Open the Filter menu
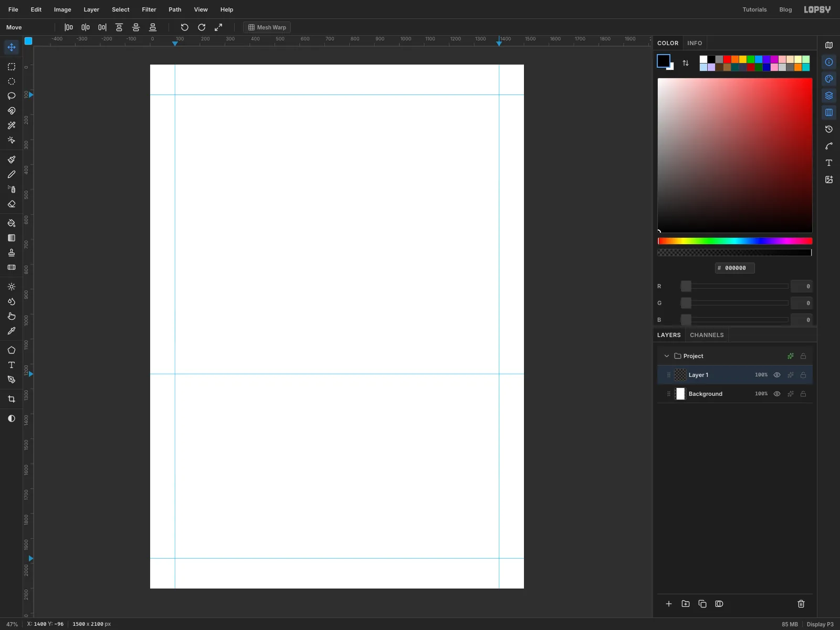Image resolution: width=840 pixels, height=630 pixels. 149,9
